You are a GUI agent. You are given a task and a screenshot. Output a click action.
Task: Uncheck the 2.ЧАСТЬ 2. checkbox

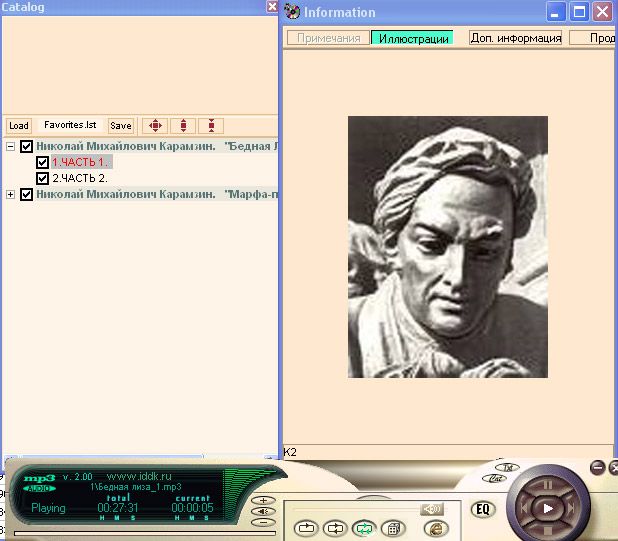point(42,178)
